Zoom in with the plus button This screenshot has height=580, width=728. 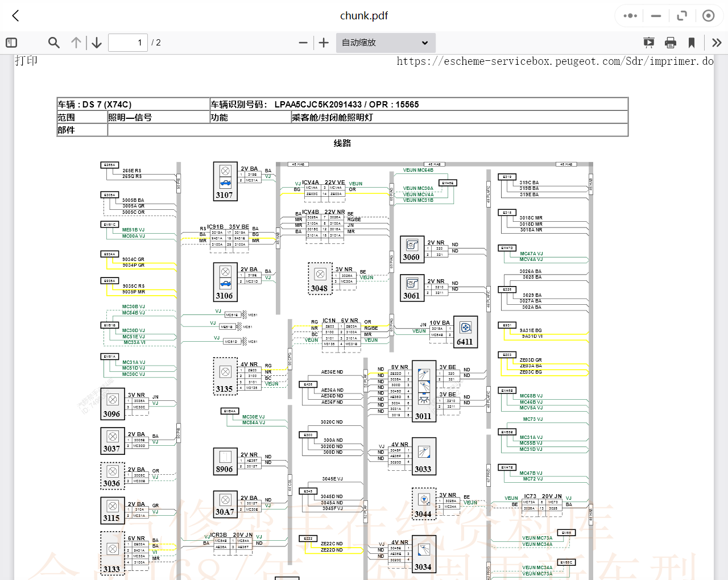coord(324,43)
